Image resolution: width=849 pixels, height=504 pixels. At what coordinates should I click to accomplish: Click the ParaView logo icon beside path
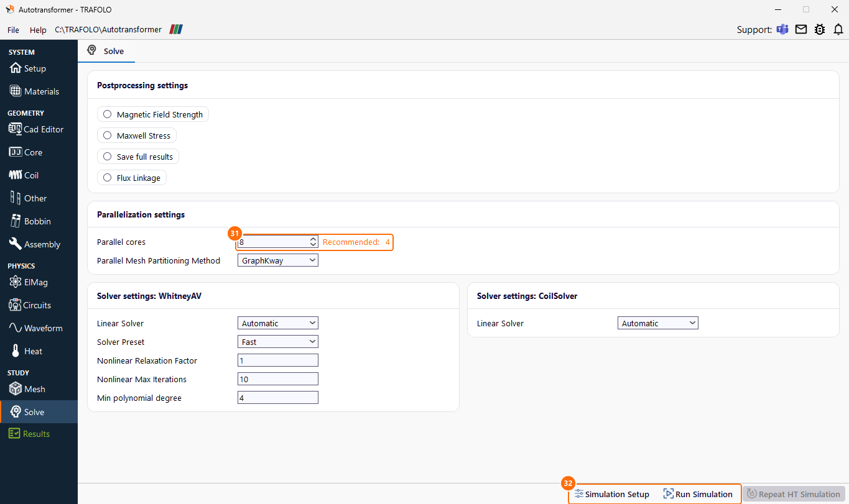point(177,29)
